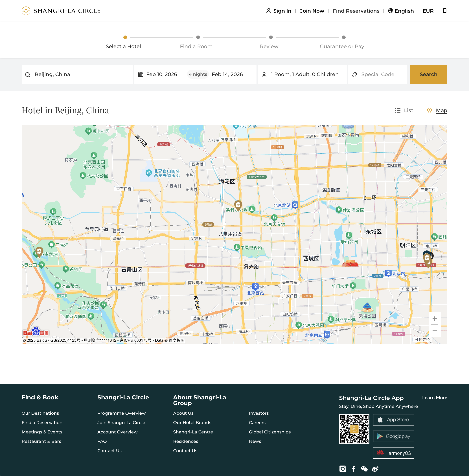Viewport: 469px width, 476px height.
Task: Click the map zoom out control
Action: coord(435,331)
